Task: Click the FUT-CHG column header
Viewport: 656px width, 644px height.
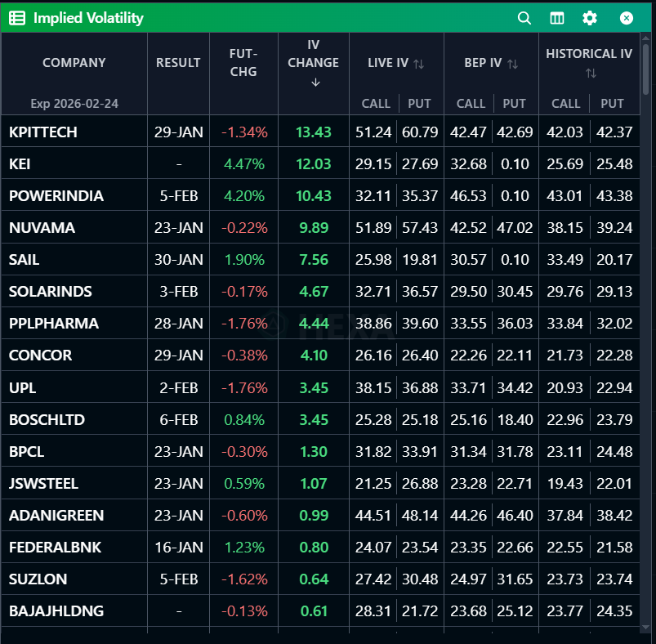Action: point(243,63)
